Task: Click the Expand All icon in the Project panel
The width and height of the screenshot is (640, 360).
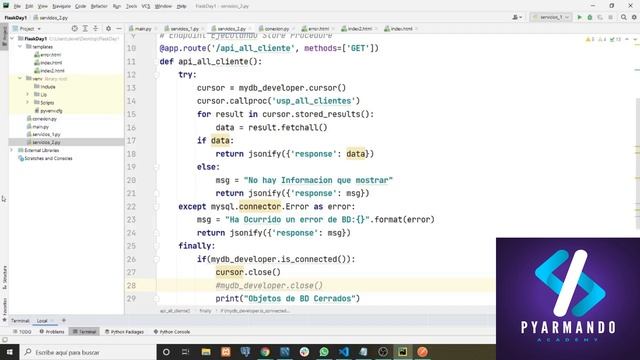Action: pyautogui.click(x=85, y=29)
